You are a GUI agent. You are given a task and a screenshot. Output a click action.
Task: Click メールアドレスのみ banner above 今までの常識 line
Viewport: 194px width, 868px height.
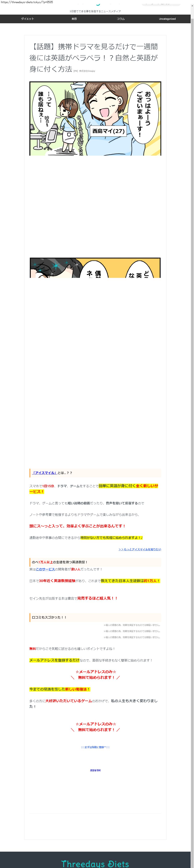[x=96, y=675]
